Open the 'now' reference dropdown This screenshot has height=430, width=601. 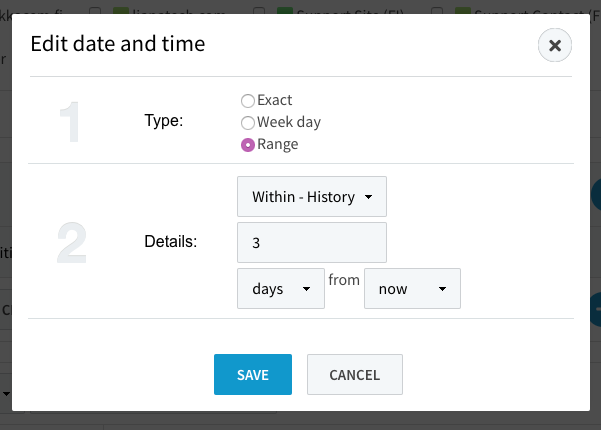(412, 288)
